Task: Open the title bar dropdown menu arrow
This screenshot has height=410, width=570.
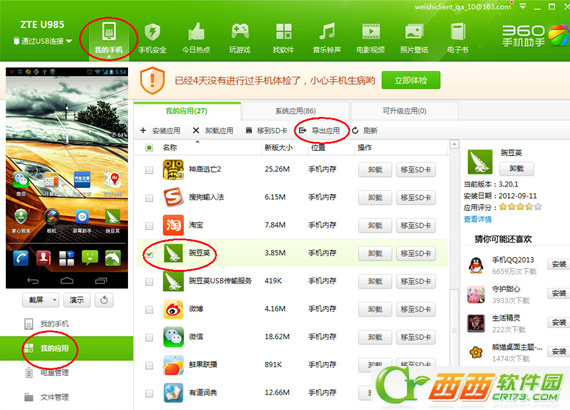Action: 523,6
